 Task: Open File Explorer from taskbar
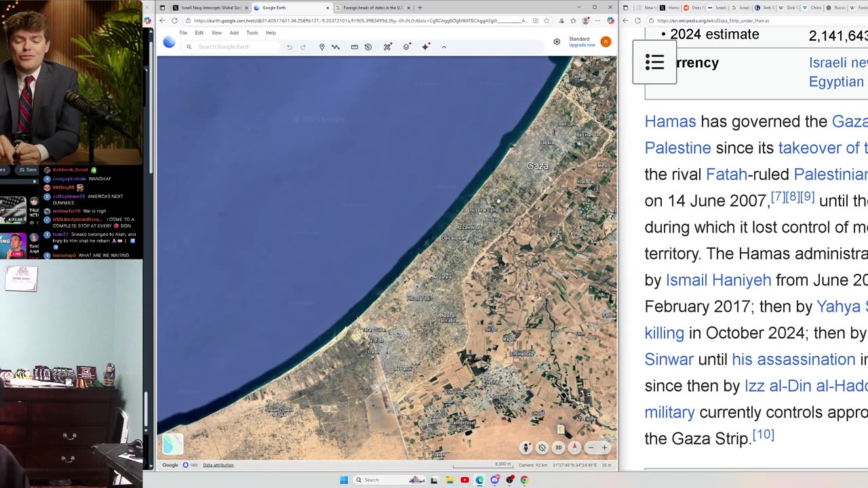coord(450,480)
